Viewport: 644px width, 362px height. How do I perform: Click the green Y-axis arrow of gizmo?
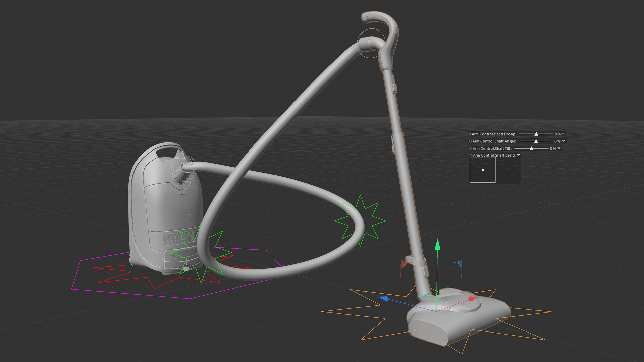(437, 245)
